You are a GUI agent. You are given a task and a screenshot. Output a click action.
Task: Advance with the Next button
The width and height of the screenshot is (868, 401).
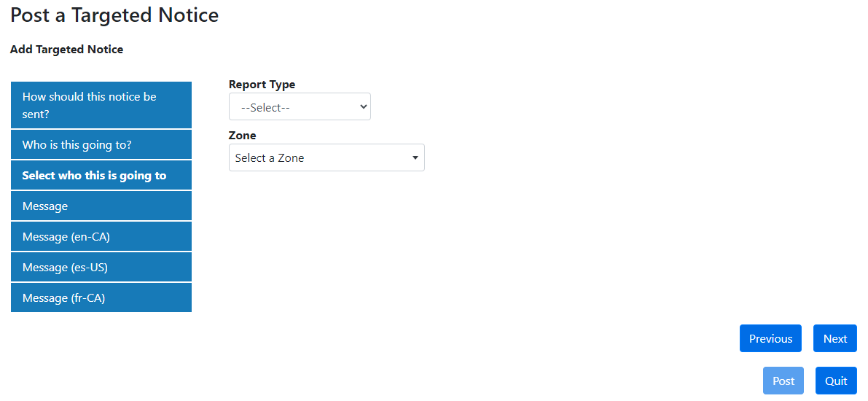(834, 338)
